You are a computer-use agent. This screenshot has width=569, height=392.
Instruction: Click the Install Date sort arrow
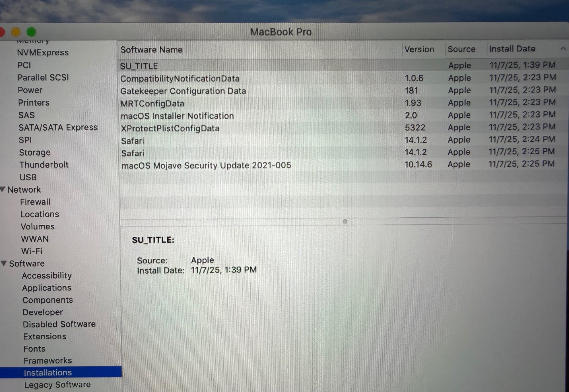[563, 49]
